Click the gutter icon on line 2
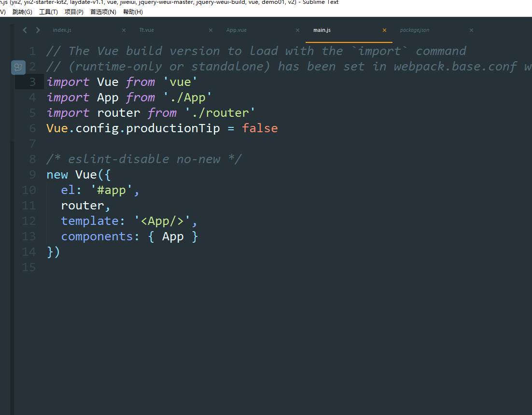The width and height of the screenshot is (532, 415). 18,67
